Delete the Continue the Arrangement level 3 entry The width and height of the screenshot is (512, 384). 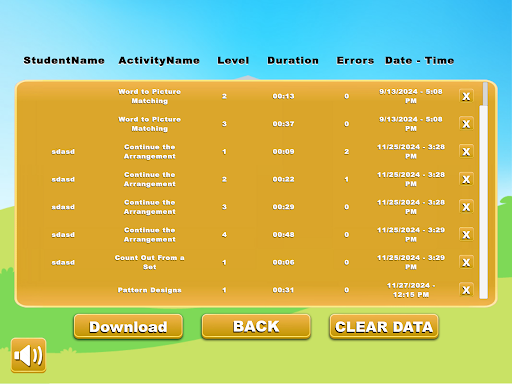(x=466, y=207)
